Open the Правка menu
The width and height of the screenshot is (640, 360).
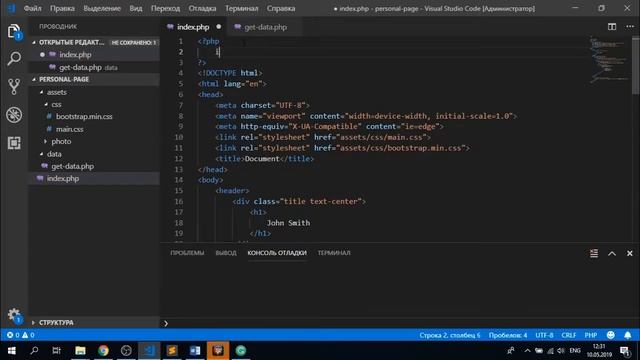point(62,8)
